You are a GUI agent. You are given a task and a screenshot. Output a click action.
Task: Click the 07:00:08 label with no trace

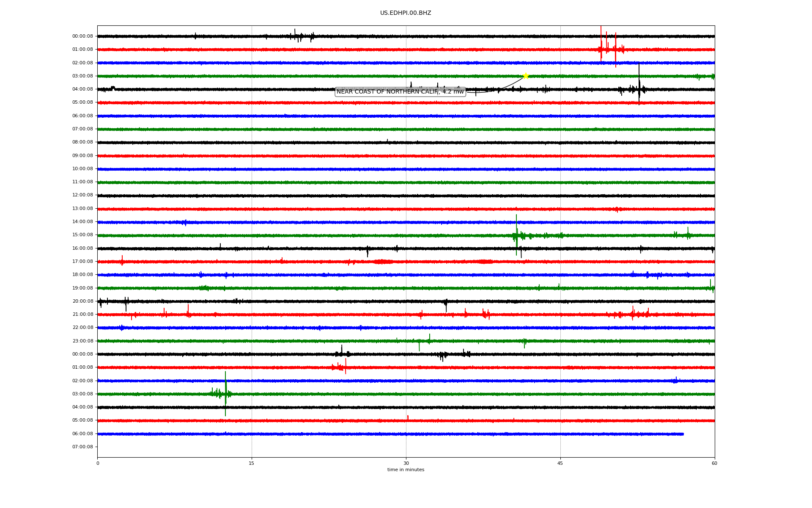[x=82, y=447]
